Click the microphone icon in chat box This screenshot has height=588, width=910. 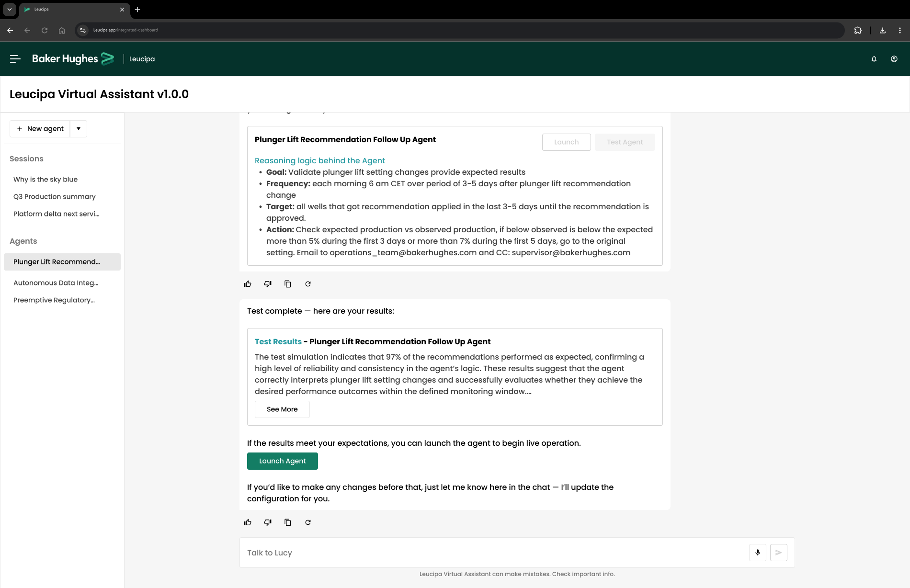[x=758, y=553]
